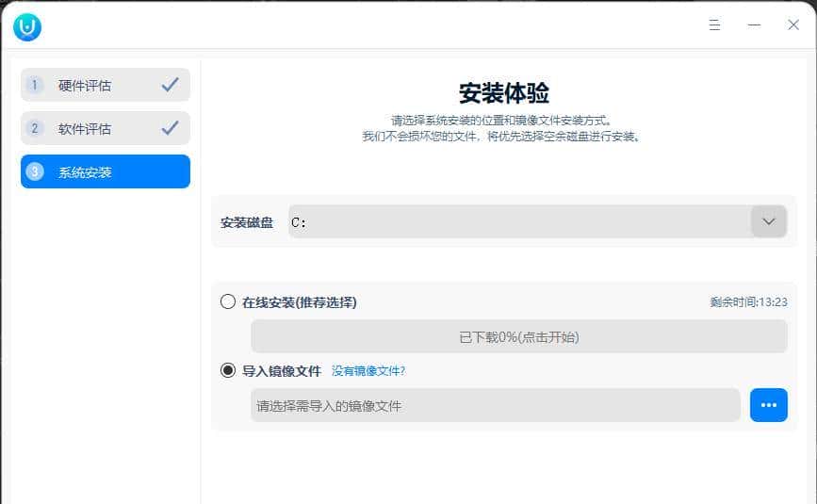The image size is (817, 504).
Task: Browse for image file with the blue ... button
Action: pos(769,405)
